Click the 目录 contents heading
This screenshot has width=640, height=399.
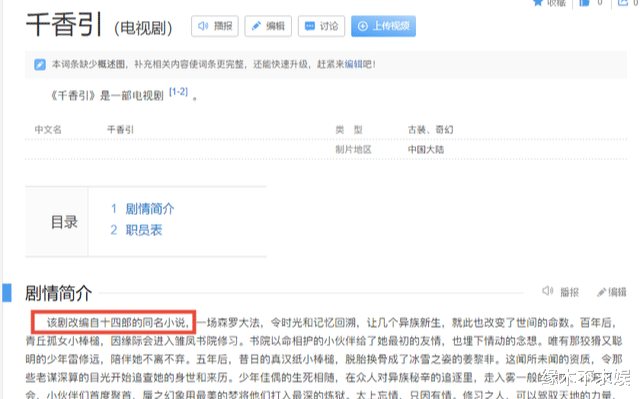click(x=64, y=222)
